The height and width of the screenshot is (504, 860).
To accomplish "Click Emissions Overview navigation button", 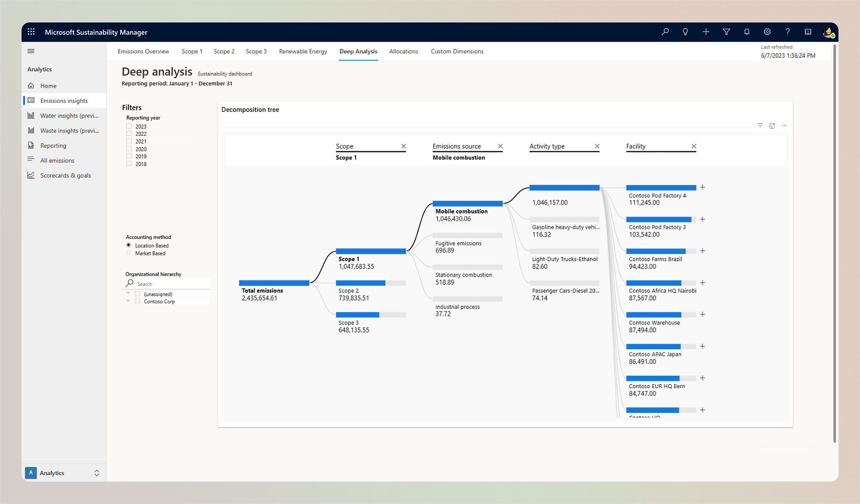I will click(x=143, y=51).
